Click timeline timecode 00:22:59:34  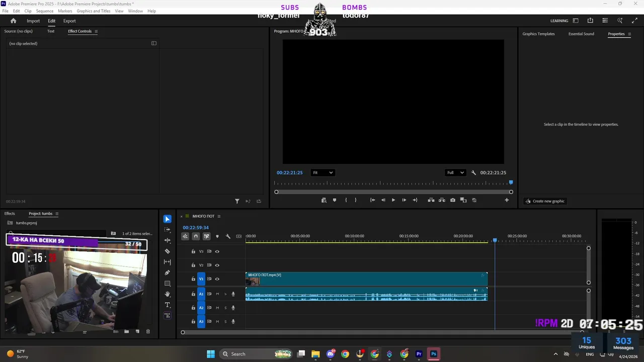pos(196,228)
